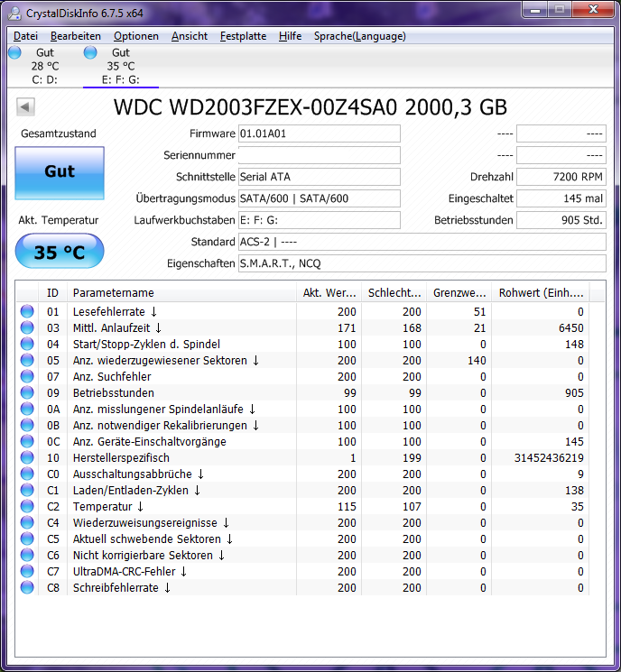This screenshot has height=672, width=621.
Task: Click the Betriebsstunden value 905 Std.
Action: (x=561, y=220)
